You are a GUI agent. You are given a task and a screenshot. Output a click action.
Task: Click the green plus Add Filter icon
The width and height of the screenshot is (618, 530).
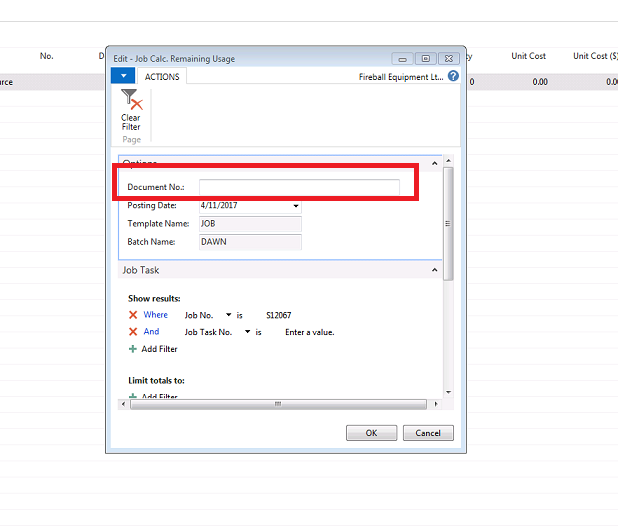tap(133, 349)
